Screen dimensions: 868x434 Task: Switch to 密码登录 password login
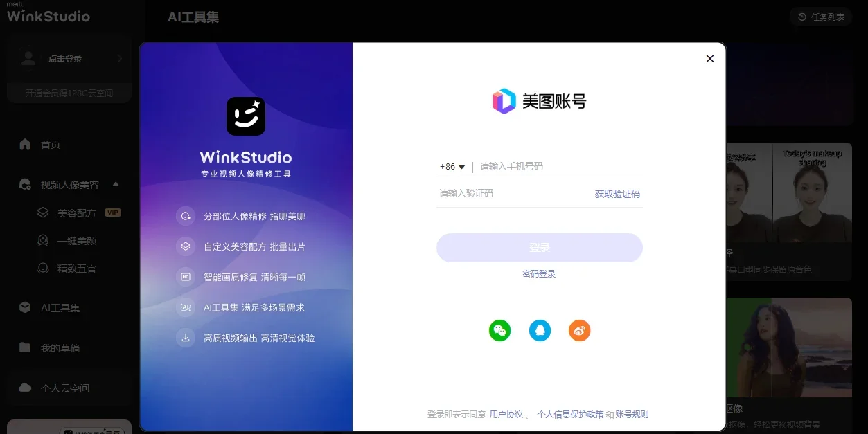pyautogui.click(x=539, y=273)
